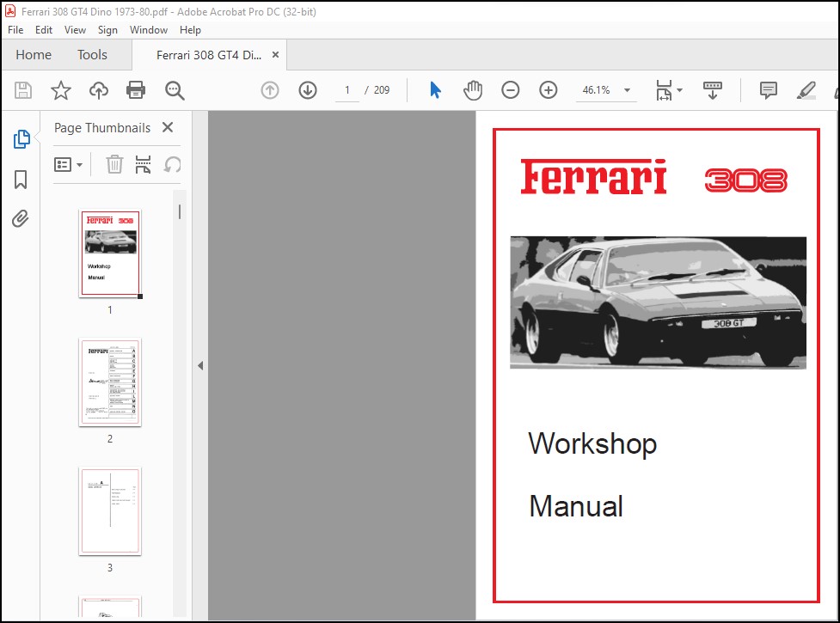This screenshot has width=840, height=623.
Task: Click the red 308 logo on page
Action: [x=745, y=180]
